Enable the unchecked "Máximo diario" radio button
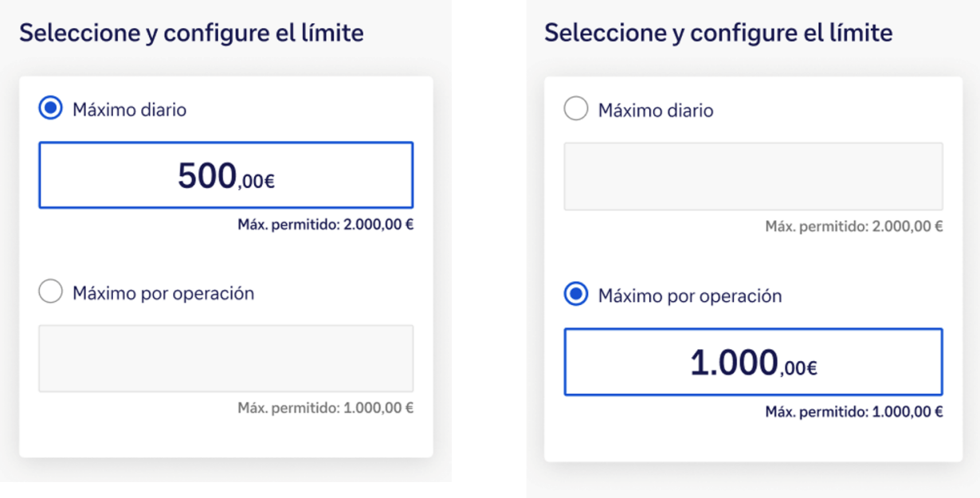The image size is (980, 498). pos(575,109)
